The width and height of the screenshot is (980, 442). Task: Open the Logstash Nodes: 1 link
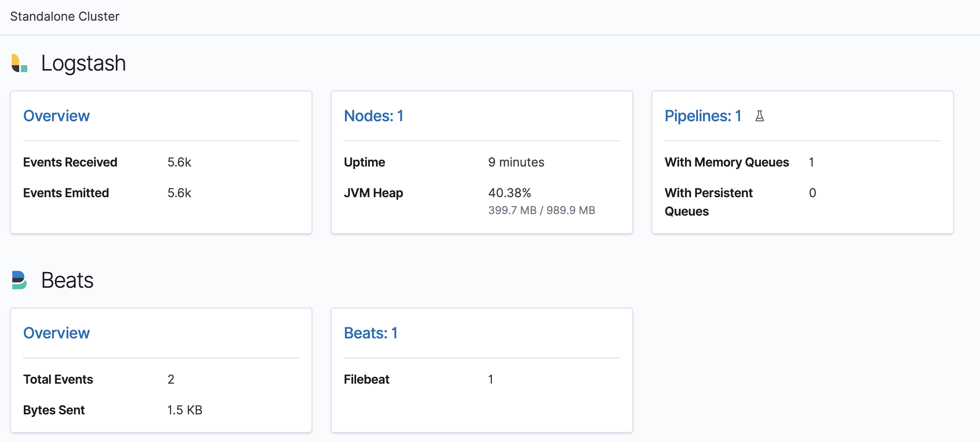click(x=373, y=116)
